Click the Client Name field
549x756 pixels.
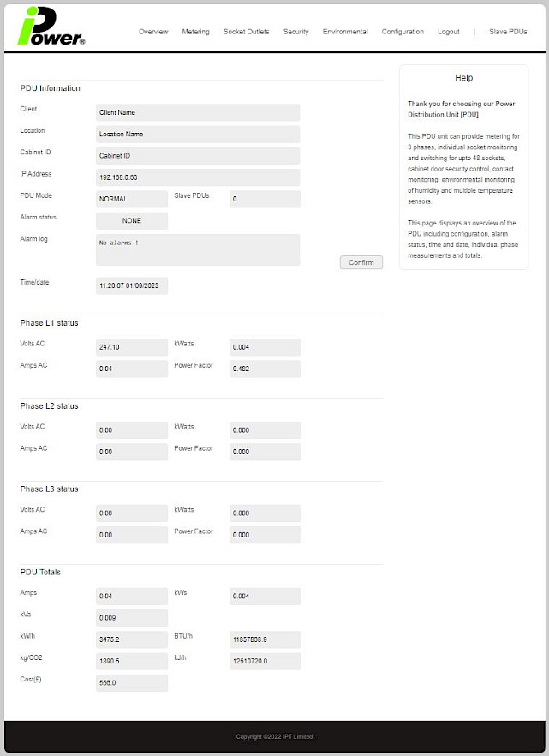pos(198,112)
